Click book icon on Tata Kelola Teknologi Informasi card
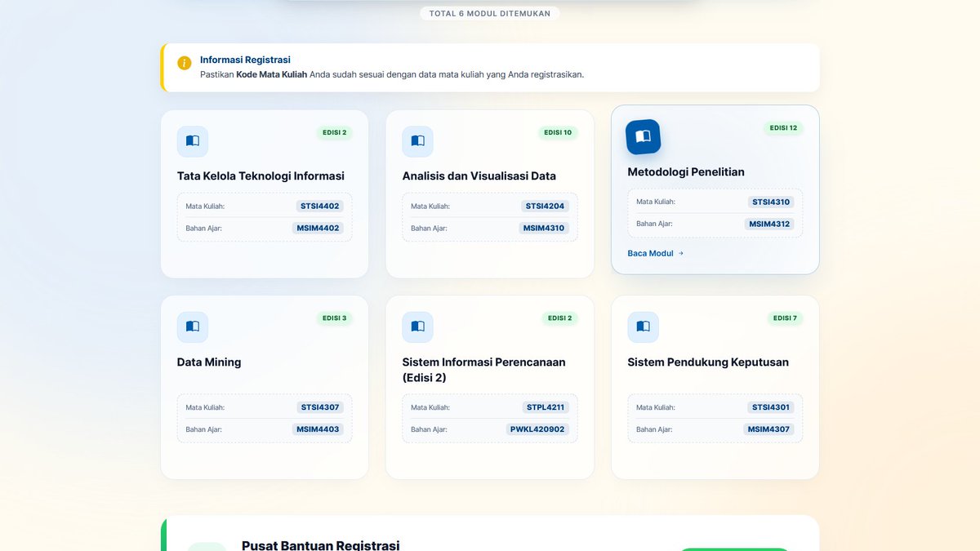The width and height of the screenshot is (980, 551). point(193,141)
